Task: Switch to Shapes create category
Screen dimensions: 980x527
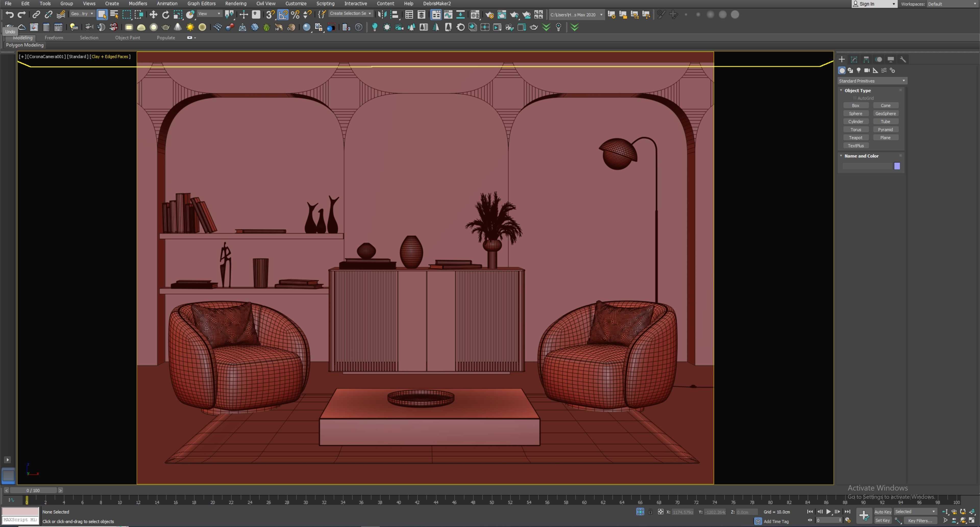Action: coord(850,70)
